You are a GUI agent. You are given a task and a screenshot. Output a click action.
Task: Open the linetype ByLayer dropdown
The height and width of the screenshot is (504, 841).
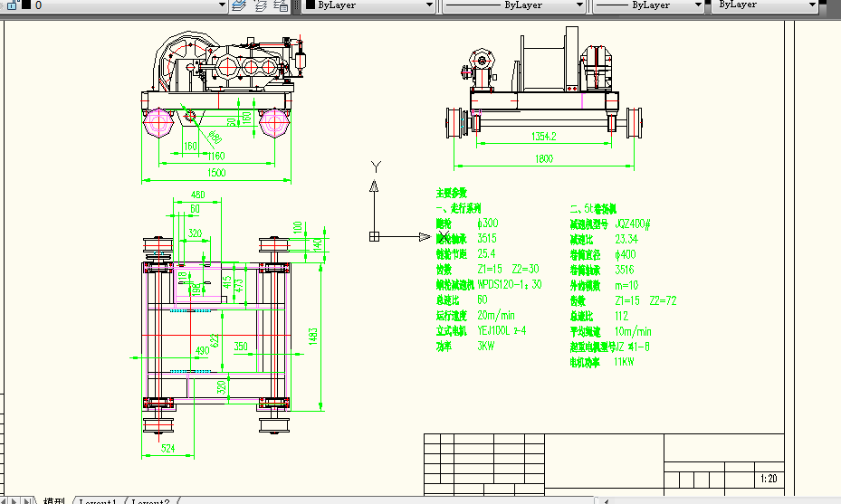[x=579, y=5]
